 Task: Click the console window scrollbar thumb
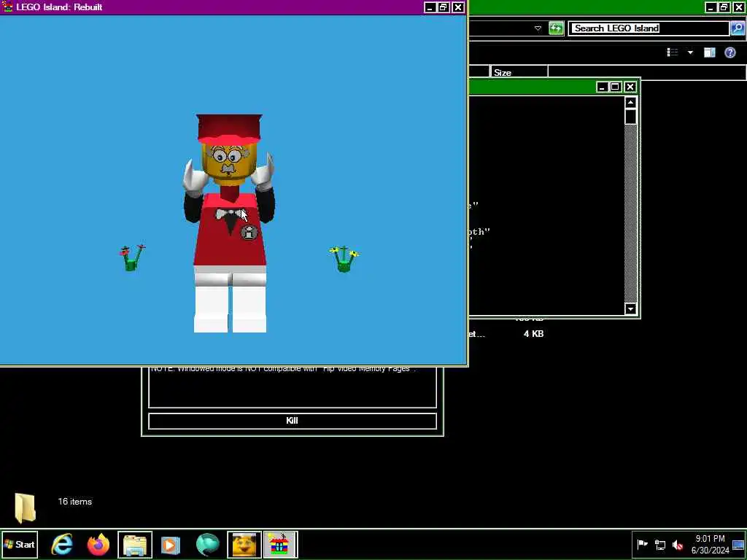[630, 117]
